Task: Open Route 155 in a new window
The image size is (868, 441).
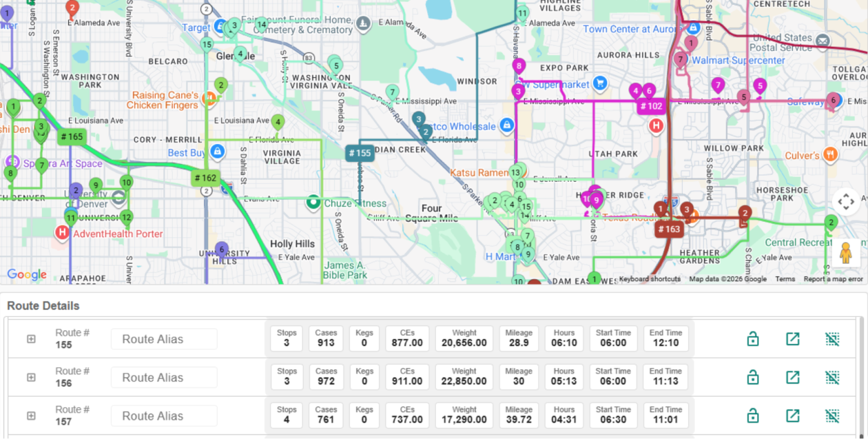Action: tap(793, 339)
